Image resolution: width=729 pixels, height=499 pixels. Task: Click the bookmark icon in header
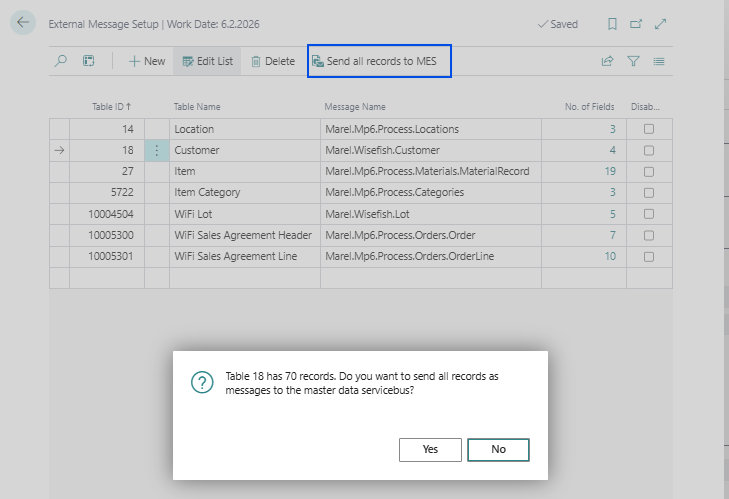coord(612,24)
